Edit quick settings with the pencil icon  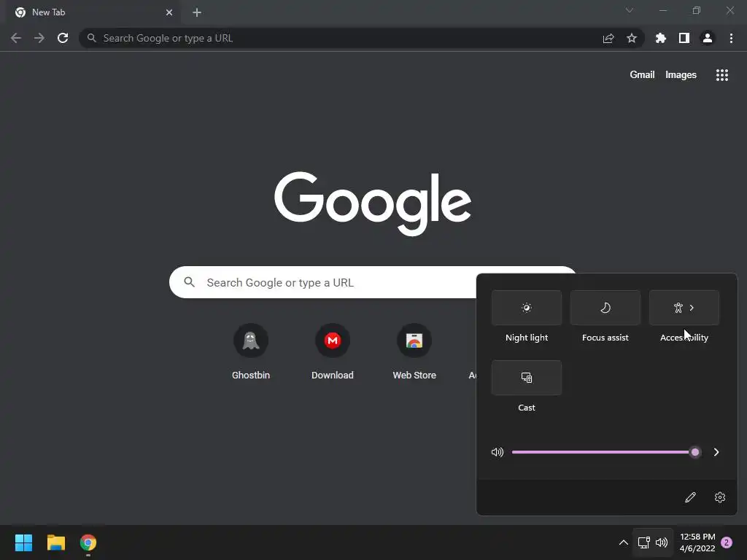pos(690,497)
